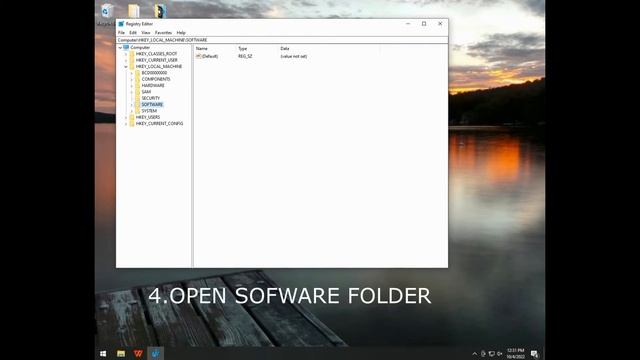Open the notification center icon
This screenshot has height=360, width=640.
(x=534, y=354)
